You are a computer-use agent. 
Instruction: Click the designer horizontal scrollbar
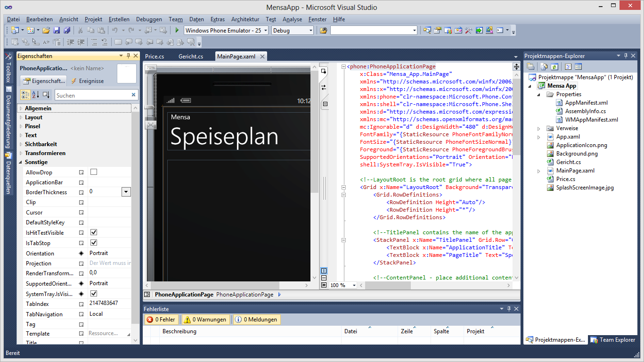tap(227, 285)
